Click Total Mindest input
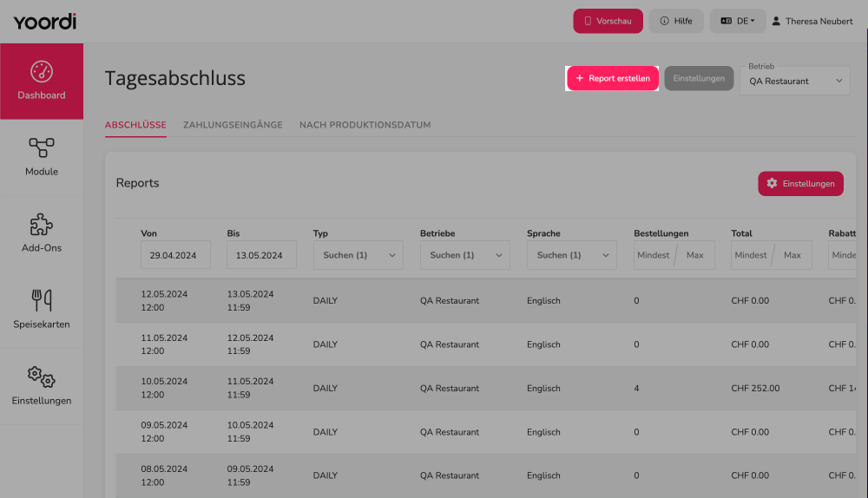The height and width of the screenshot is (498, 868). point(751,255)
